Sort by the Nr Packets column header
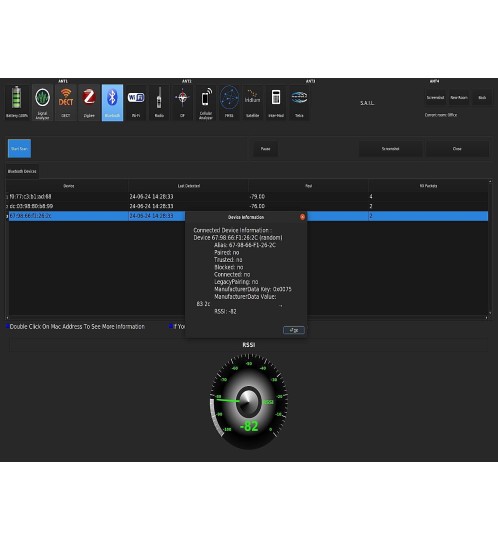The width and height of the screenshot is (498, 541). pos(428,186)
